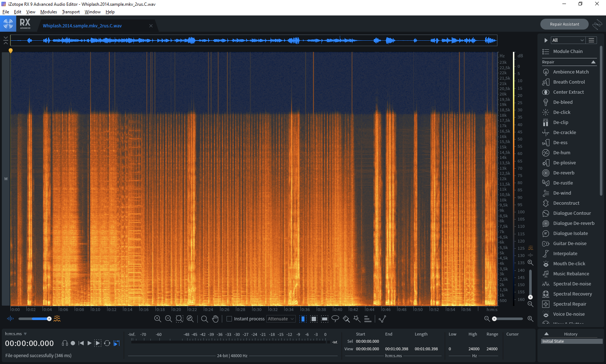Select the Lasso selection tool

pyautogui.click(x=335, y=319)
